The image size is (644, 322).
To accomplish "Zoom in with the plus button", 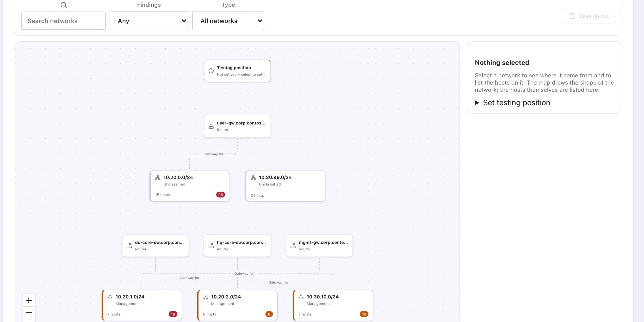I will pos(29,300).
